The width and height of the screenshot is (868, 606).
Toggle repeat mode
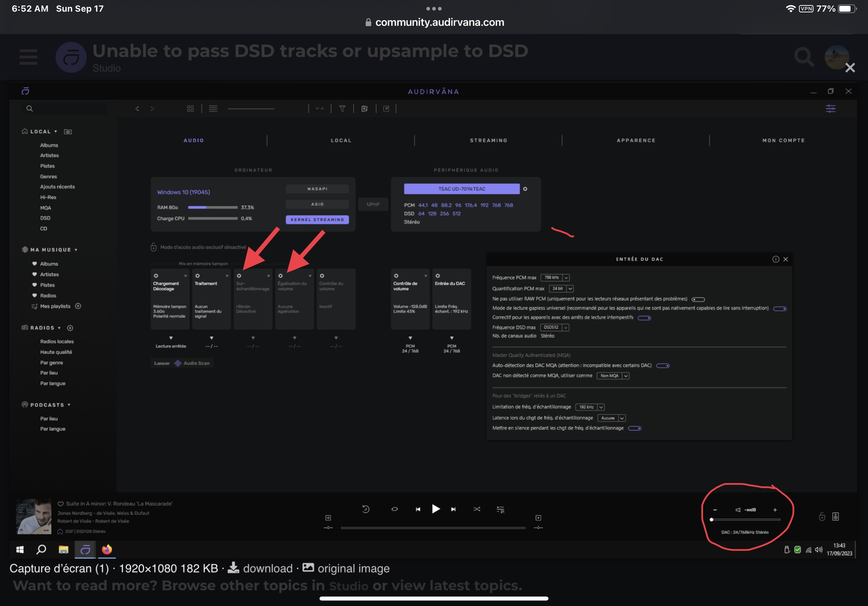coord(394,509)
